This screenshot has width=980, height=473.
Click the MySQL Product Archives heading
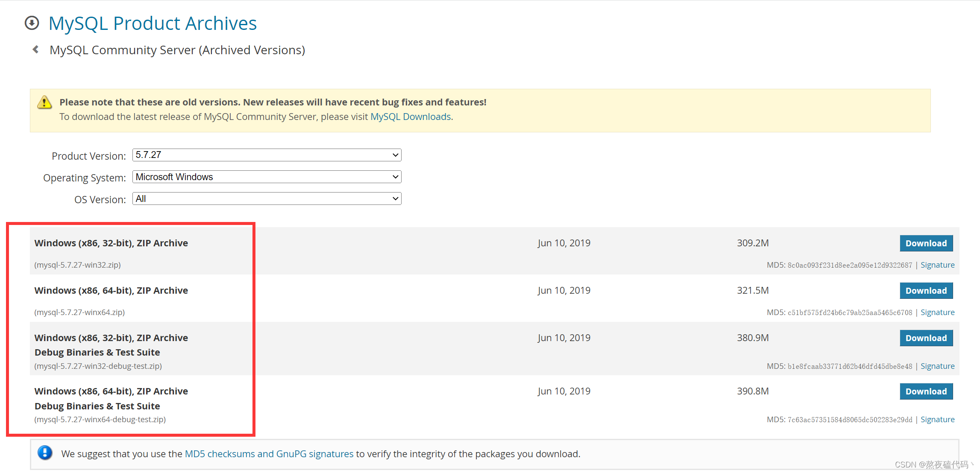[153, 23]
